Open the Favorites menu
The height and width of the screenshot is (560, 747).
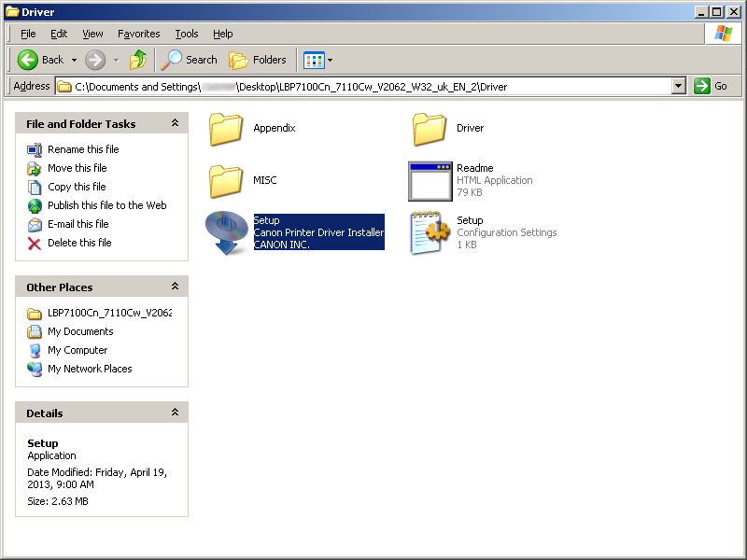[x=138, y=34]
